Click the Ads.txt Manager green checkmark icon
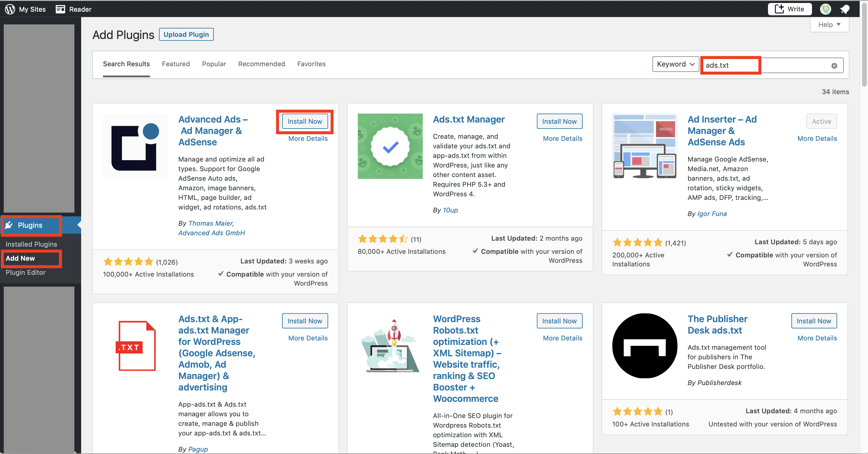Screen dimensions: 868x454 click(x=390, y=146)
